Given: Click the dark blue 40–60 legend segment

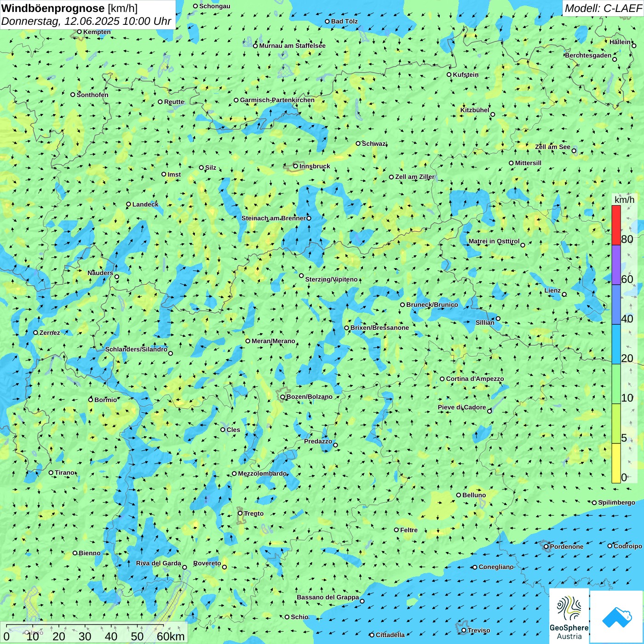Looking at the screenshot, I should (616, 305).
